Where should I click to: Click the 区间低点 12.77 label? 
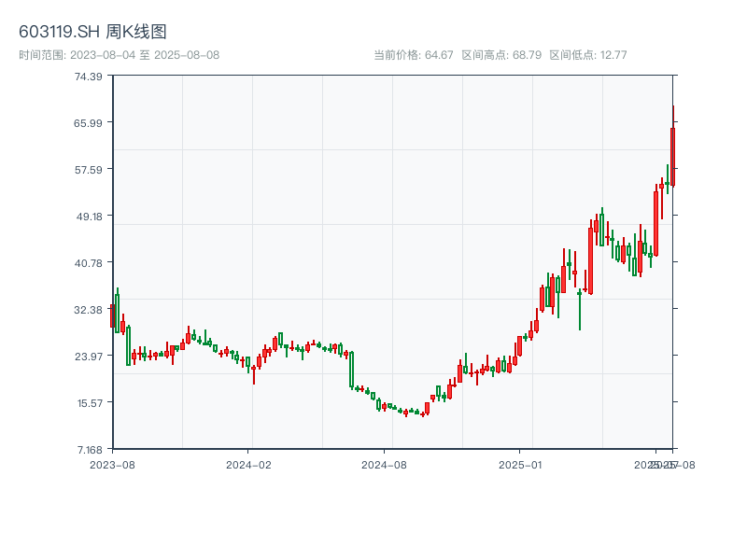click(x=588, y=55)
